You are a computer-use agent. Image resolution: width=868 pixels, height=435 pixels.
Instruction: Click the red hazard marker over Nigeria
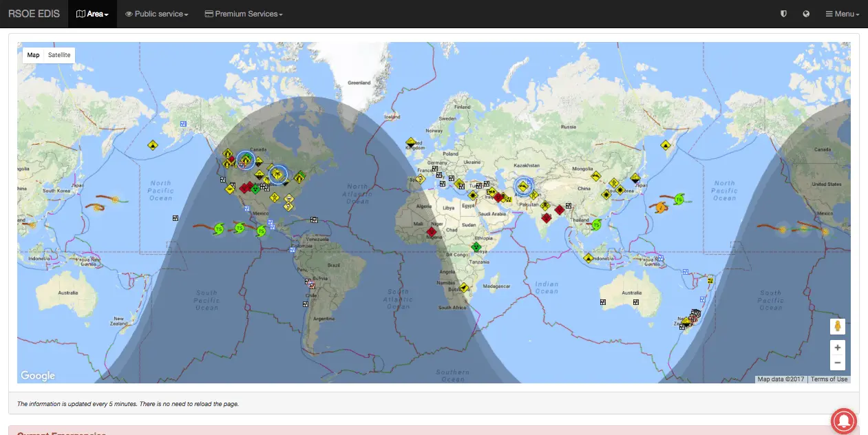[432, 233]
